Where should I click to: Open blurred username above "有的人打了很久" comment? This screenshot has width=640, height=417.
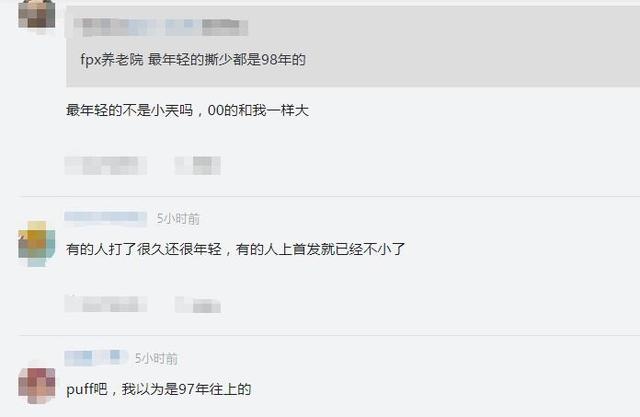[x=106, y=218]
